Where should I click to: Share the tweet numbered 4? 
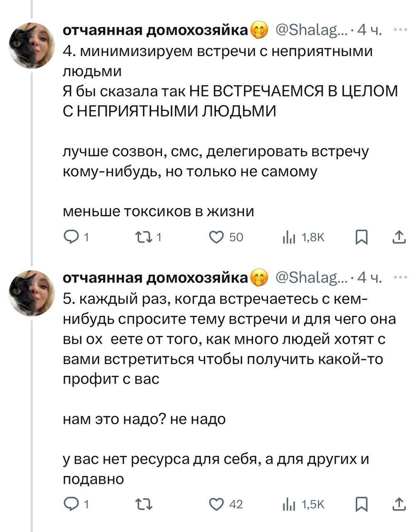(399, 237)
